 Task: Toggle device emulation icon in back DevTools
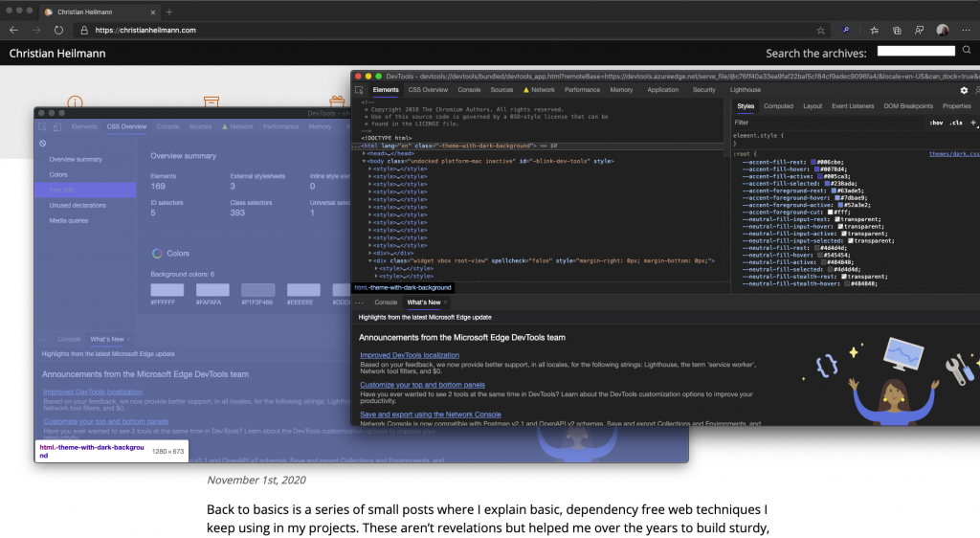[x=56, y=127]
